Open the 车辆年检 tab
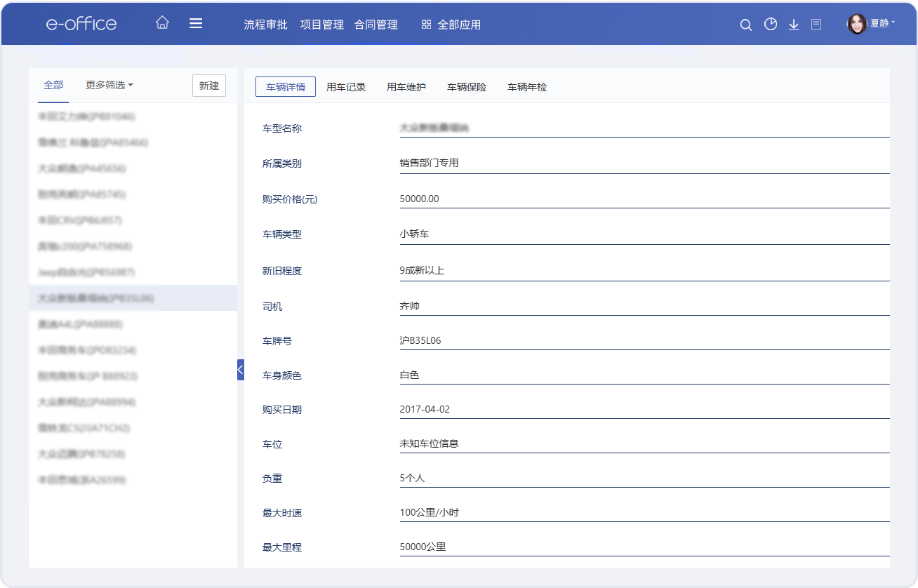Screen dimensions: 918x588 click(527, 87)
